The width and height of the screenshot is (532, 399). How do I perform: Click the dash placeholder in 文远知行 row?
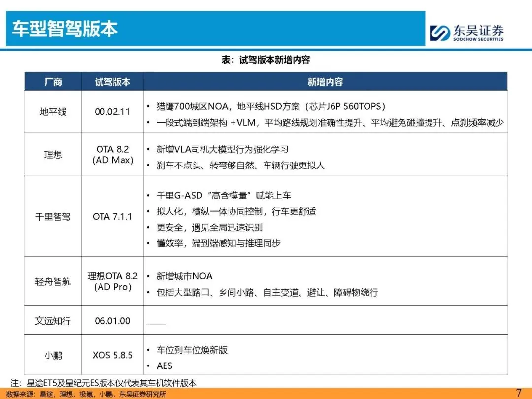(x=156, y=323)
